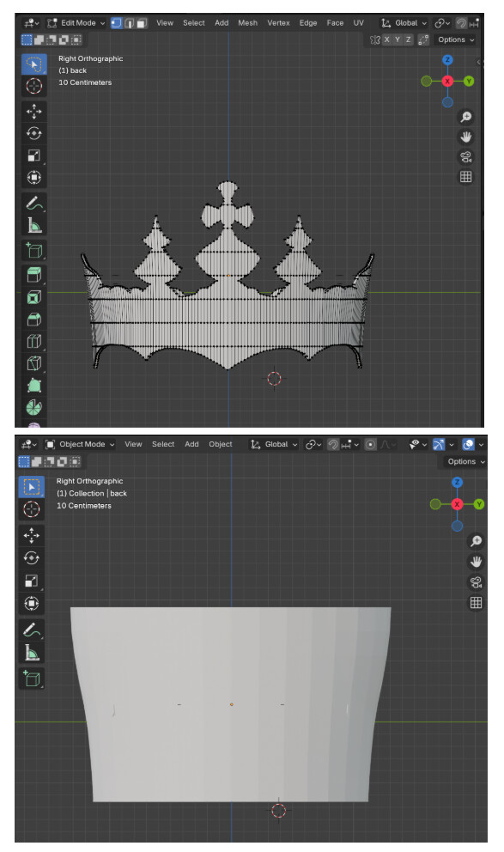Viewport: 504px width, 852px height.
Task: Activate Select Box tool in Object Mode viewport
Action: click(32, 487)
